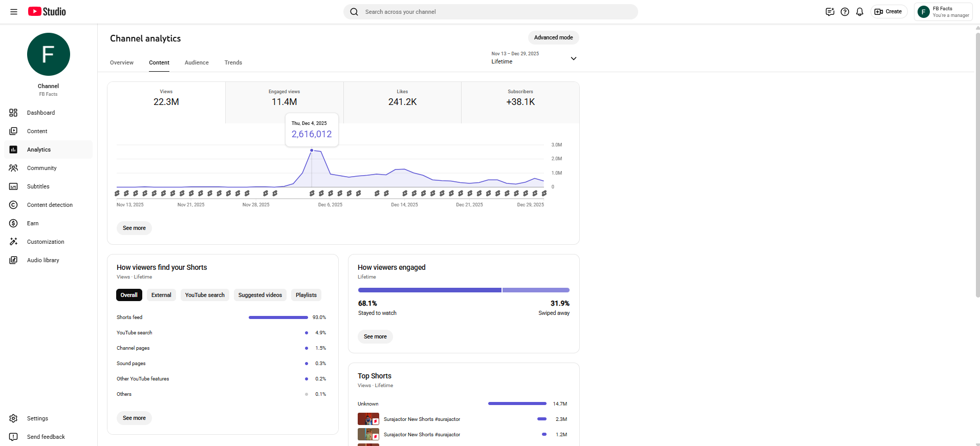Open Dashboard from the sidebar
Image resolution: width=980 pixels, height=446 pixels.
coord(41,113)
